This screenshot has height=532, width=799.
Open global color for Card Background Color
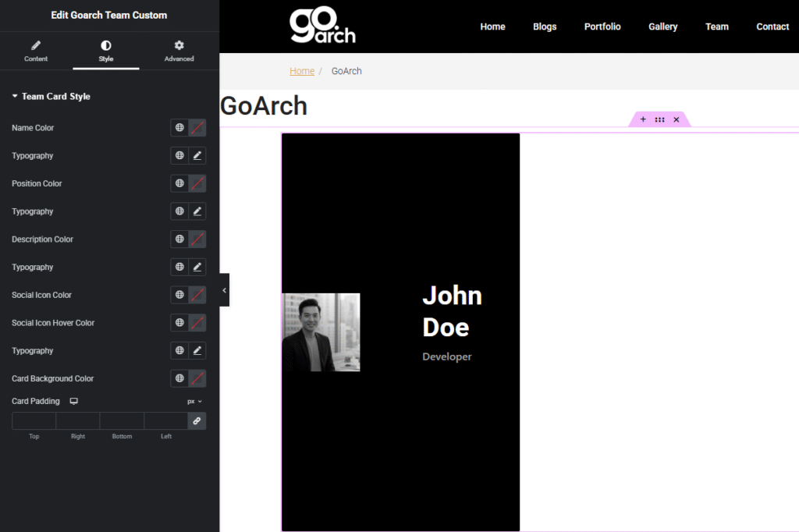point(179,378)
